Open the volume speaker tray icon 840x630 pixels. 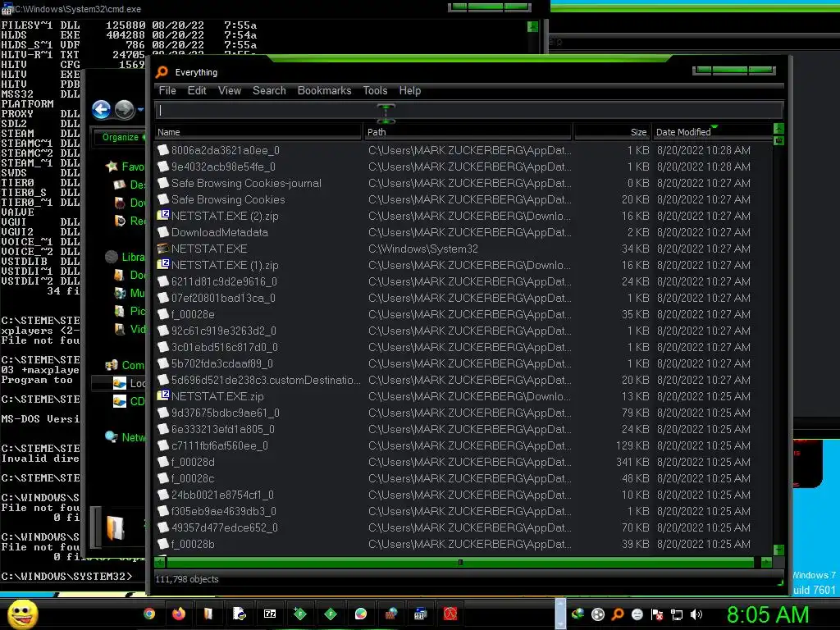coord(696,614)
